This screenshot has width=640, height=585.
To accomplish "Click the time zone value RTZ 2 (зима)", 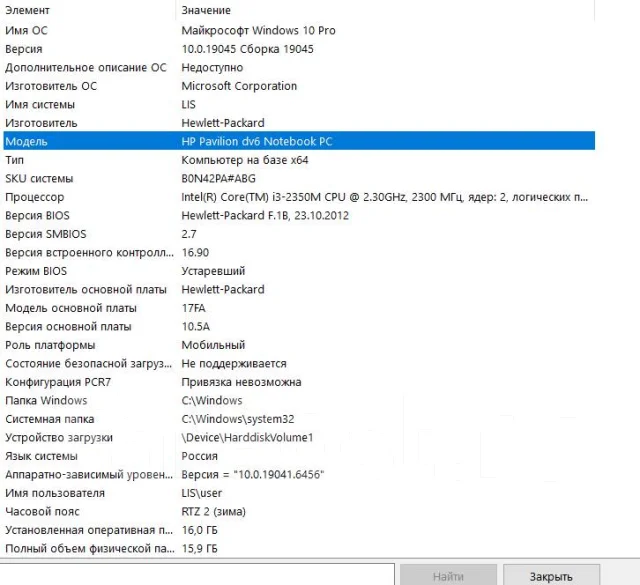I will point(213,512).
